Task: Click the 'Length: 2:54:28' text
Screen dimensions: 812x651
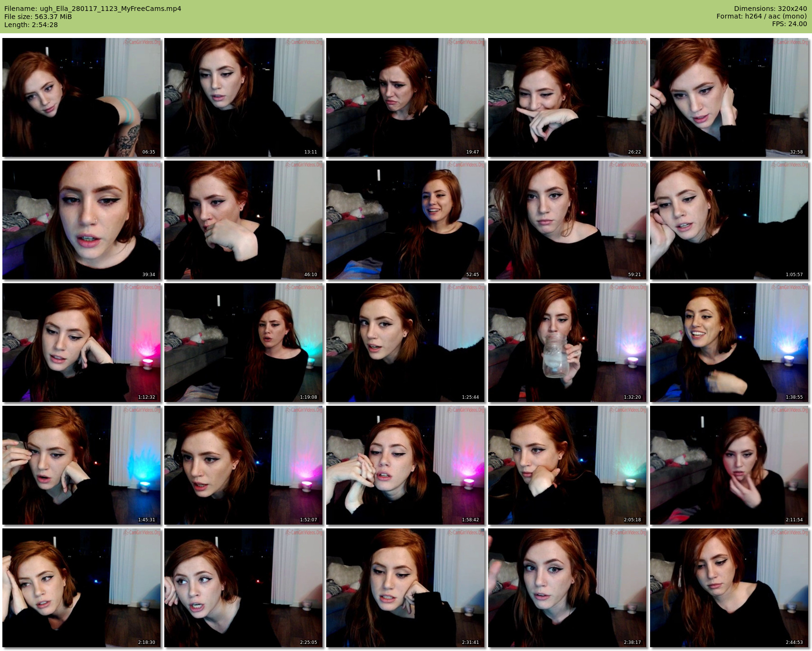Action: pos(31,25)
